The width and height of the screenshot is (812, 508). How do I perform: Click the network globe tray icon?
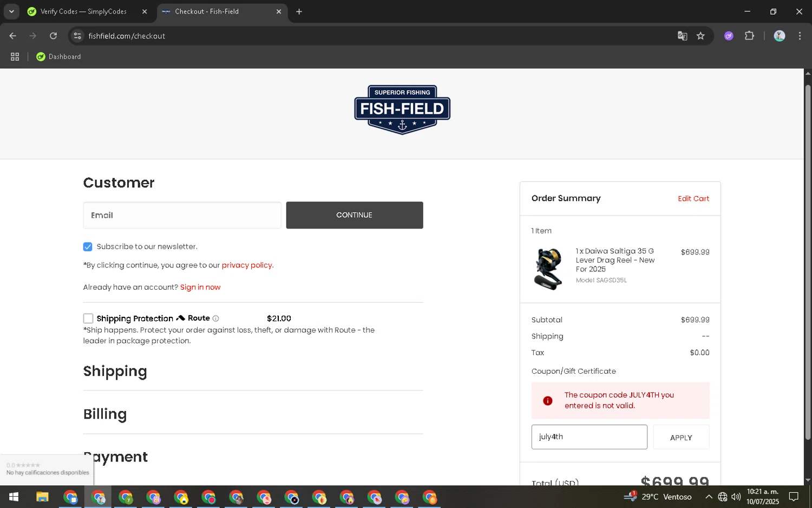(x=723, y=497)
